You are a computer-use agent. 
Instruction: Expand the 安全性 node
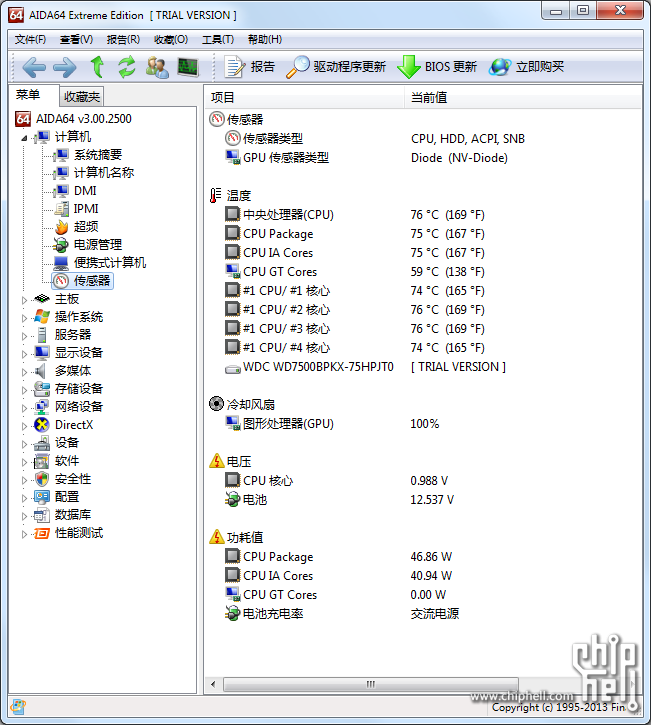[x=24, y=480]
